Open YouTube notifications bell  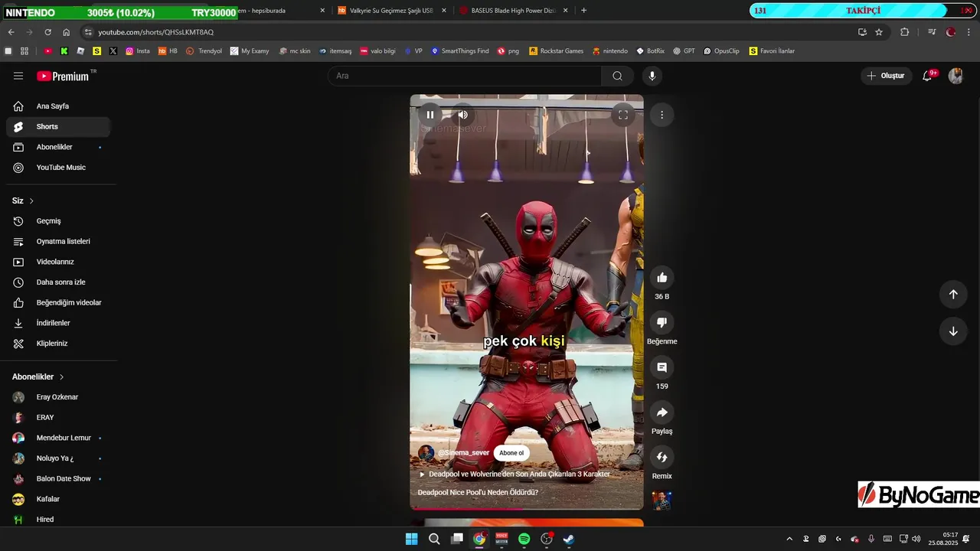pyautogui.click(x=927, y=76)
